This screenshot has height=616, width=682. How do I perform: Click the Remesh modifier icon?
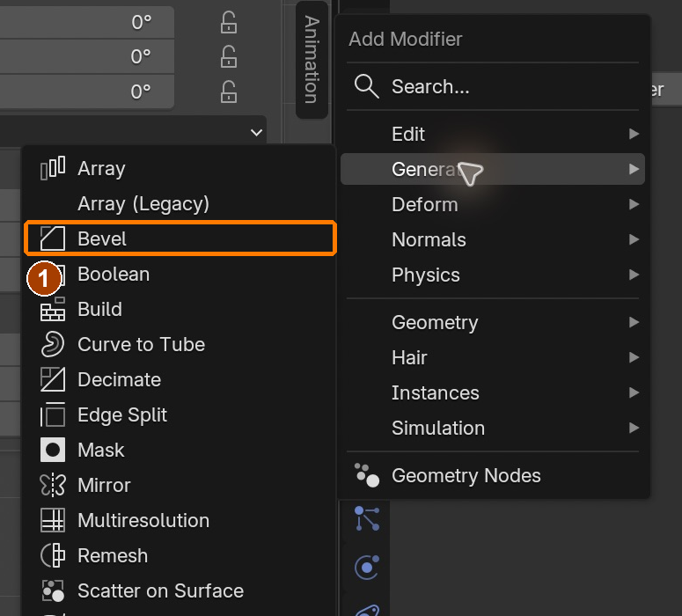coord(53,555)
